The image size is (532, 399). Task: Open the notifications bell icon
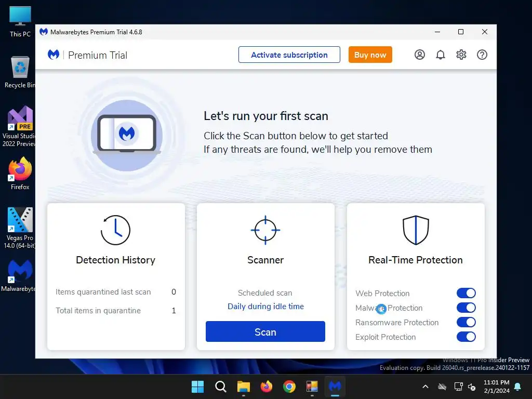point(441,55)
